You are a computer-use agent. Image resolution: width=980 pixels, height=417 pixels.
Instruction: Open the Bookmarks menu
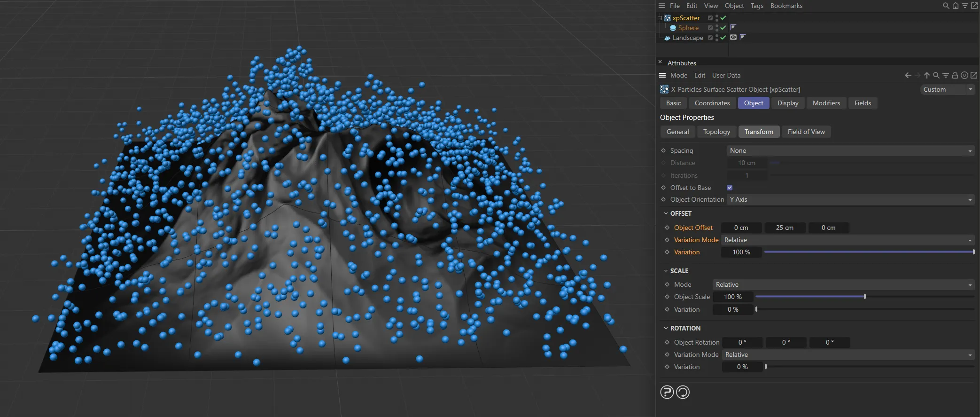786,6
